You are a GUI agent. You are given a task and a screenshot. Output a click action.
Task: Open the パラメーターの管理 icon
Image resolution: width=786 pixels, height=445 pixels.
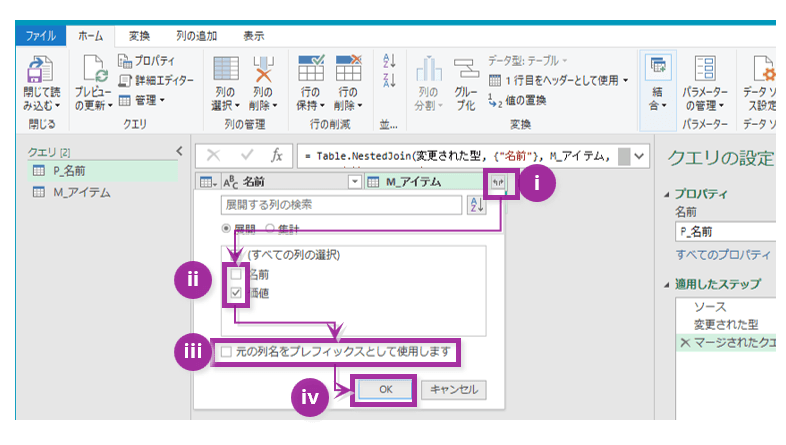tap(705, 72)
